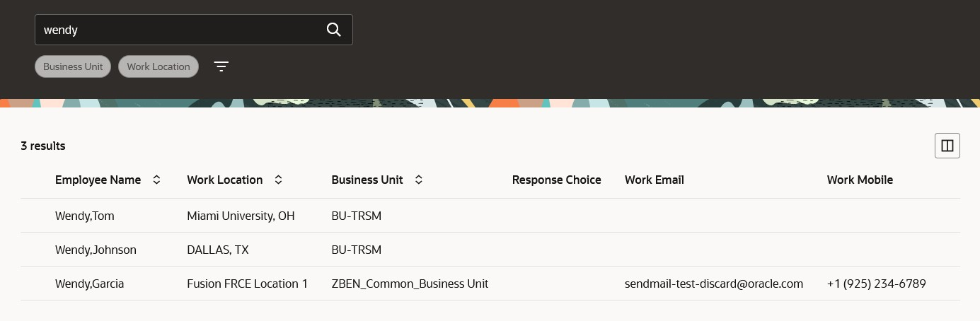Open the filters icon beside Work Location
This screenshot has height=321, width=980.
coord(221,66)
